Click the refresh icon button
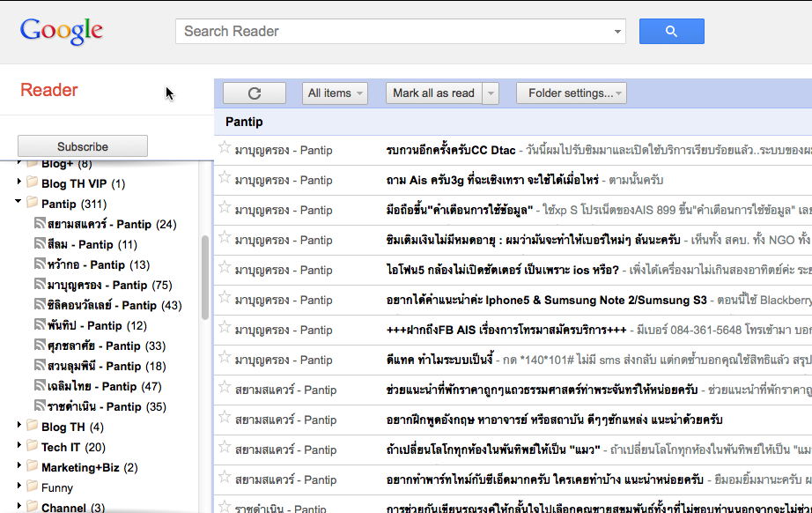The width and height of the screenshot is (812, 513). (x=255, y=93)
